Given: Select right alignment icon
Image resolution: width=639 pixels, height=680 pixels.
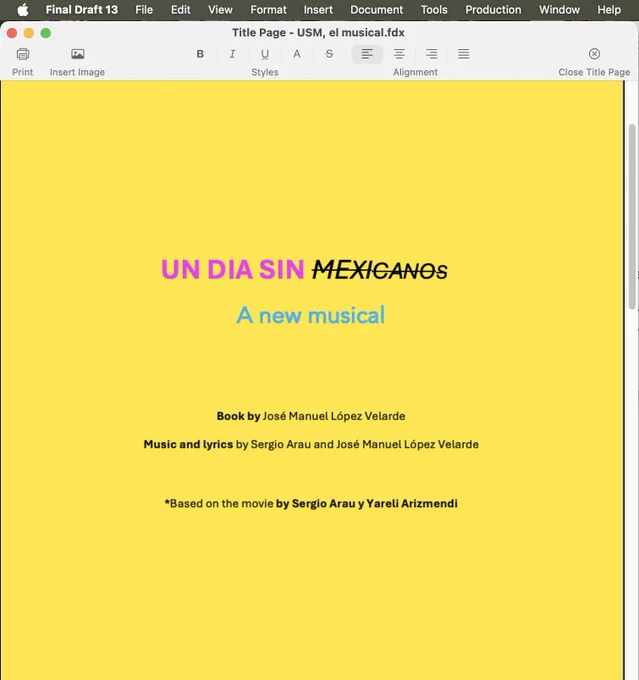Looking at the screenshot, I should click(431, 54).
